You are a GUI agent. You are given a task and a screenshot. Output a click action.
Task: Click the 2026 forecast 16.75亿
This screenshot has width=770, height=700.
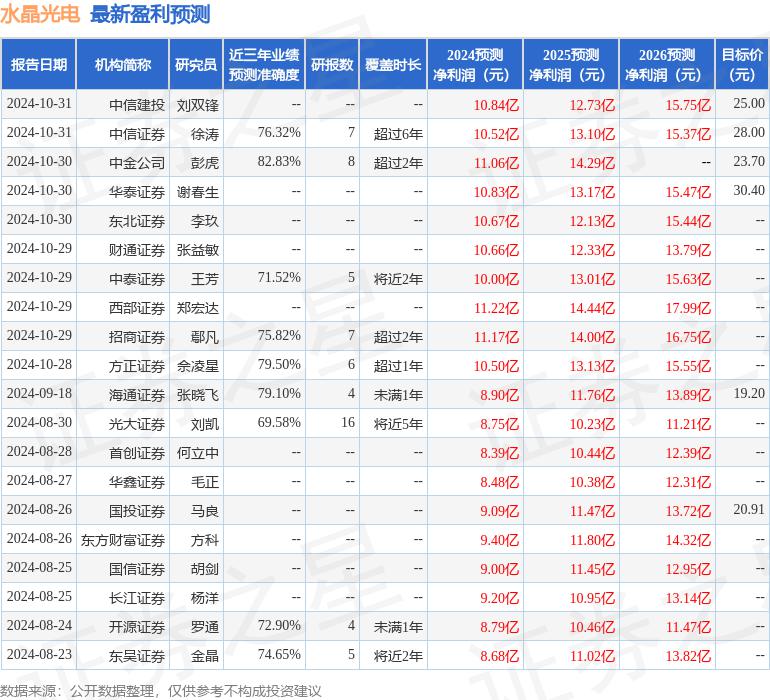tap(688, 336)
